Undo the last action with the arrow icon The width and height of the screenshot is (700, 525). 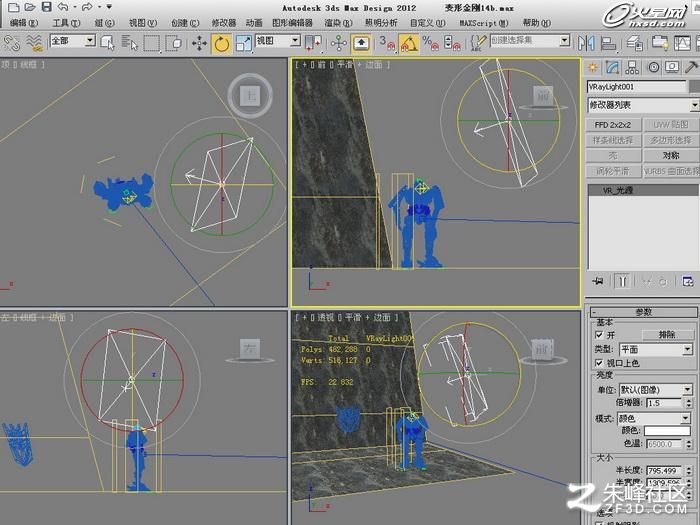click(x=63, y=7)
